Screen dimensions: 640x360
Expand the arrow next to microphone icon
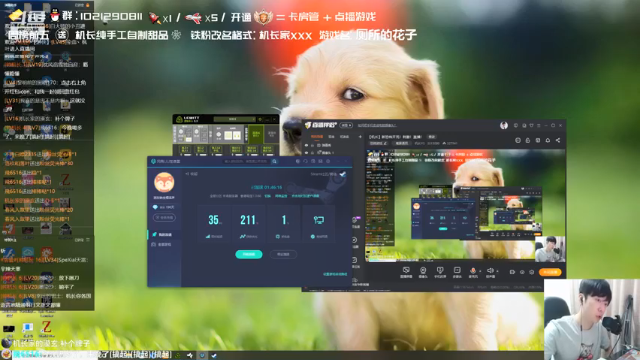480,271
